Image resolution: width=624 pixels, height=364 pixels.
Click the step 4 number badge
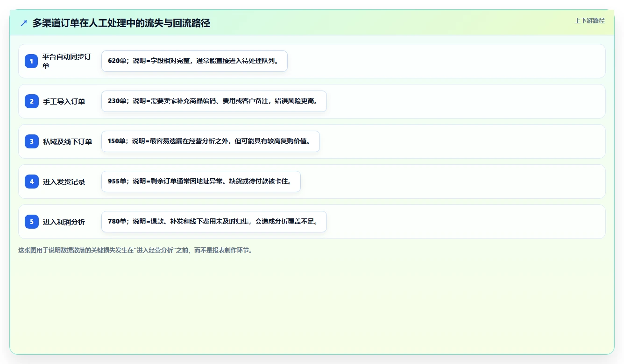[32, 182]
